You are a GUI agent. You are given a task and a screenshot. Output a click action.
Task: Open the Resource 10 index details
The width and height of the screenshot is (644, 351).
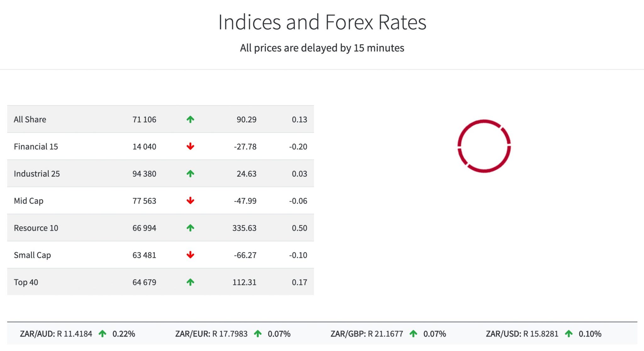(94, 228)
